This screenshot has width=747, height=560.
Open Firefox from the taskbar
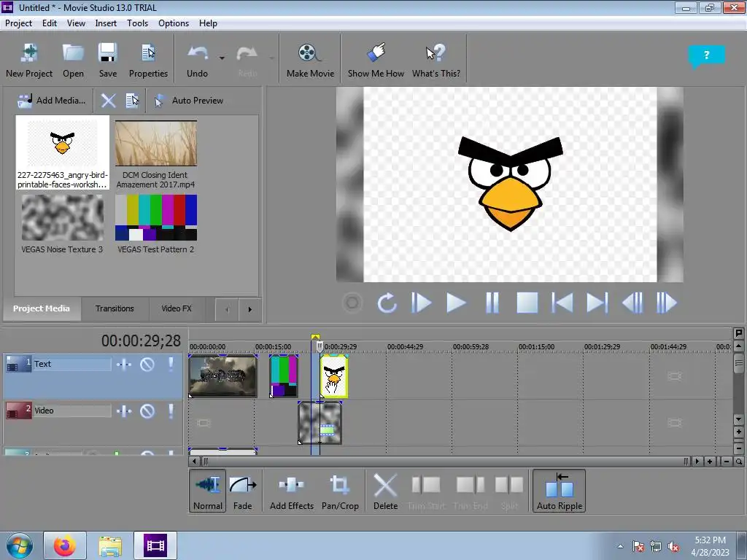pyautogui.click(x=65, y=545)
